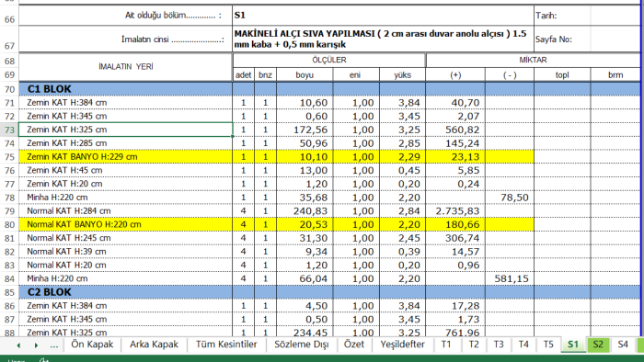Click the selected cell Zemin KAT H:325 cm in row 73

click(126, 130)
